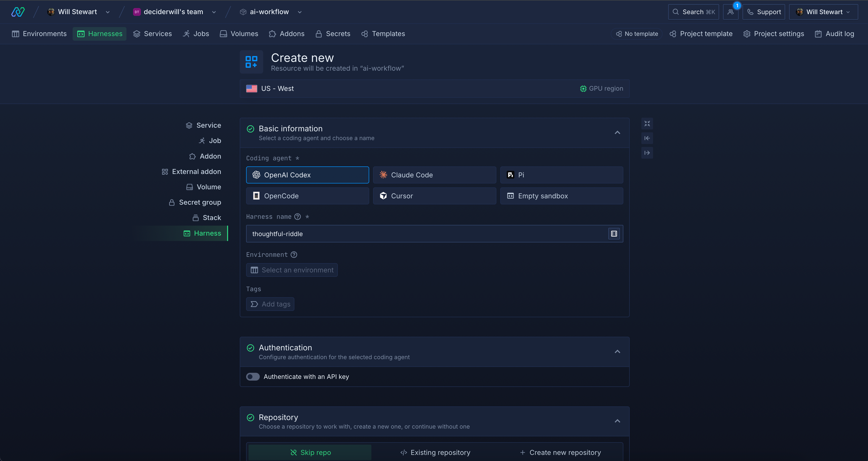
Task: Open Project template
Action: pyautogui.click(x=701, y=34)
